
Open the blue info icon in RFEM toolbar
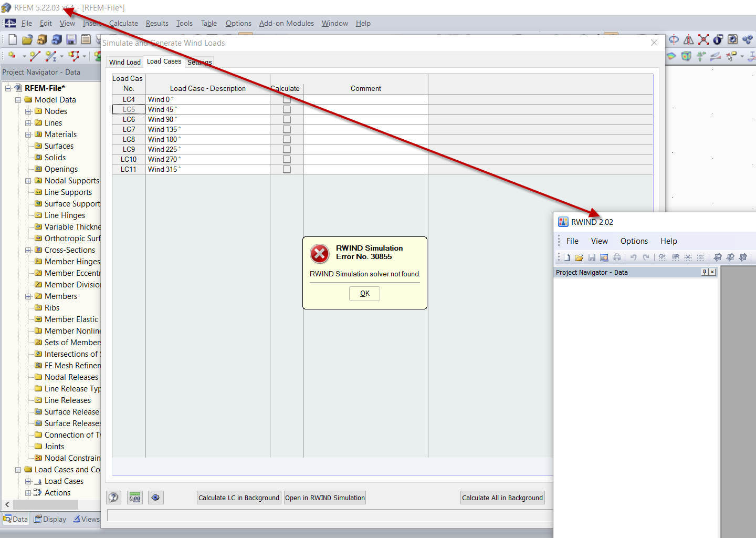[x=718, y=39]
